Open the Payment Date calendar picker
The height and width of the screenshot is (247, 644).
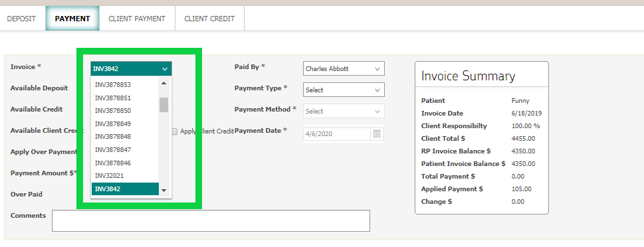tap(377, 133)
